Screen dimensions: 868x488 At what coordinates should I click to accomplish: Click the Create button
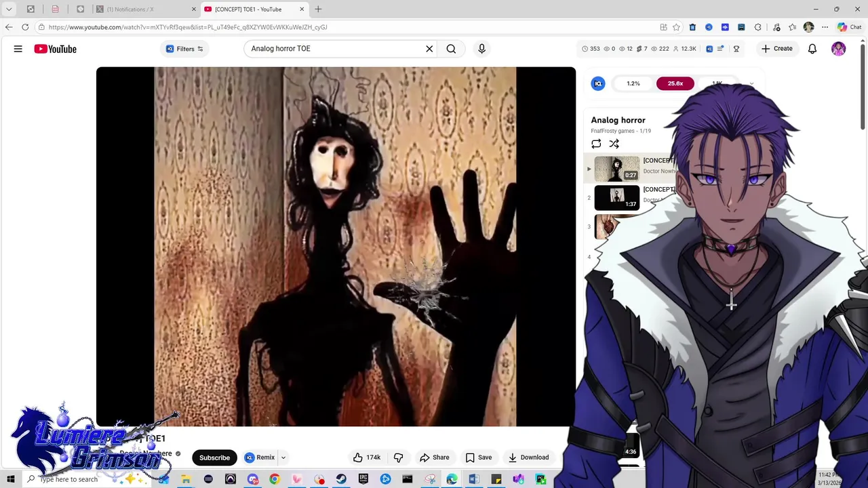[776, 49]
